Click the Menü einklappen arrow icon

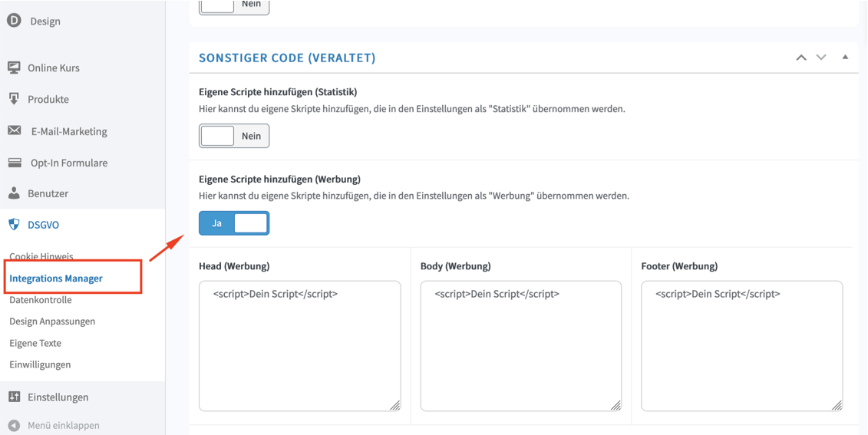[x=15, y=426]
